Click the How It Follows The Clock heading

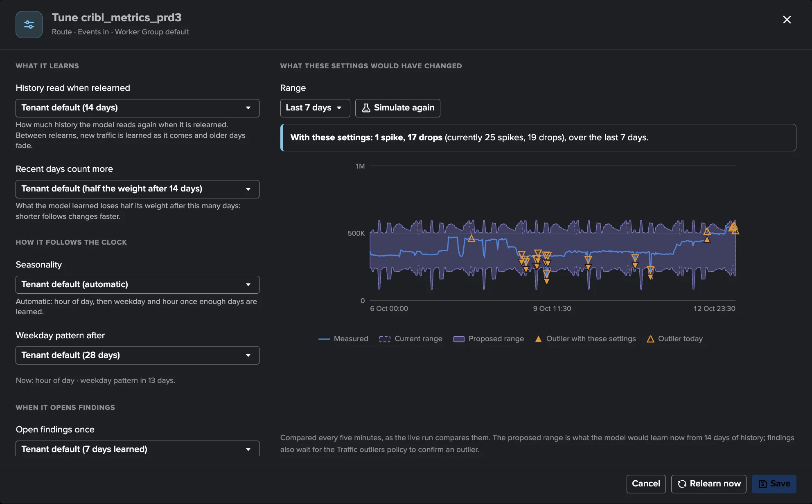pos(71,242)
